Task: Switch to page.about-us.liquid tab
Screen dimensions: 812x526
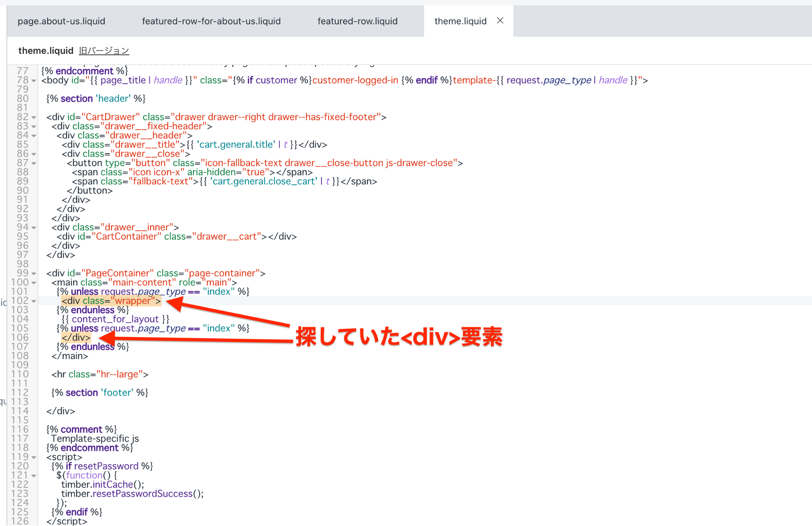Action: [61, 21]
